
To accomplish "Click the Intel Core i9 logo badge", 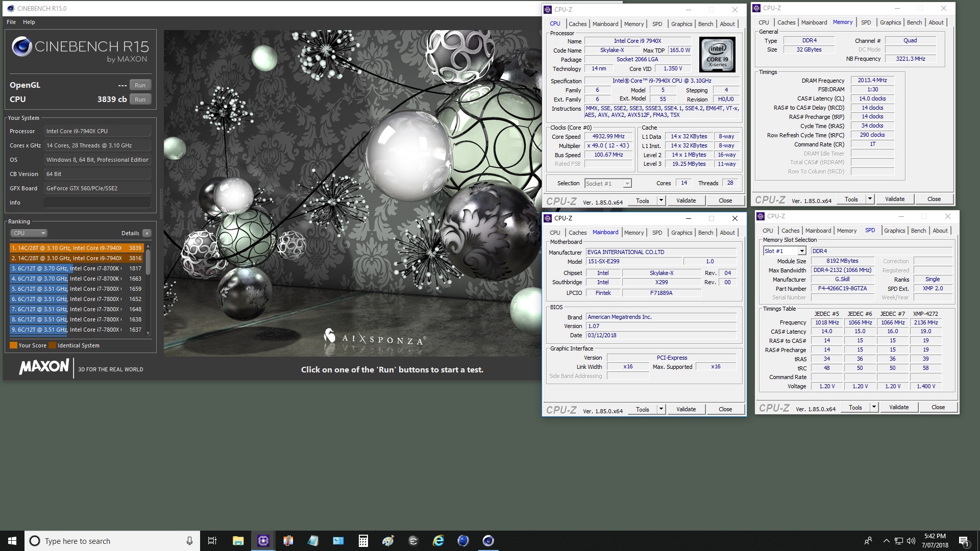I will (717, 54).
